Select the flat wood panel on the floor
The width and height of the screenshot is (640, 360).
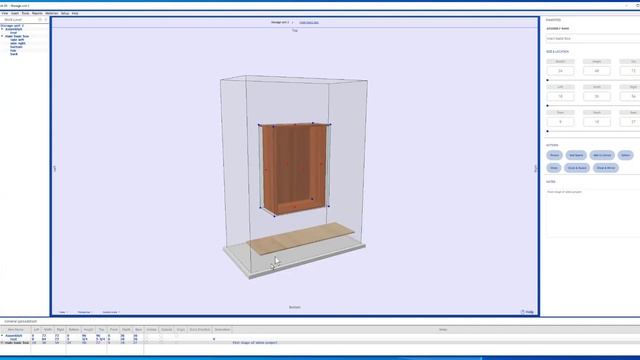pyautogui.click(x=301, y=238)
